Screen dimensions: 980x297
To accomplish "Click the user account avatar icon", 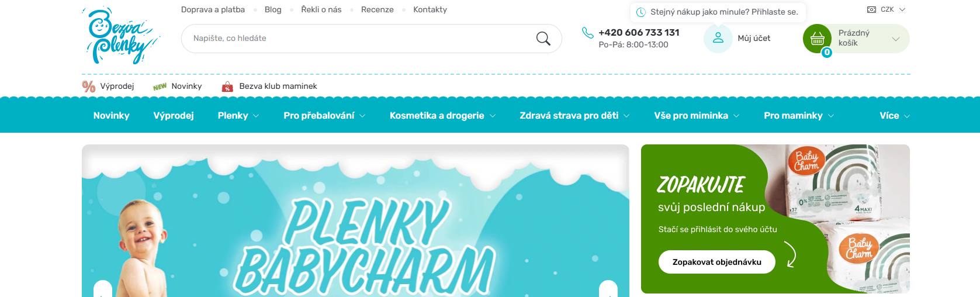I will pos(718,39).
